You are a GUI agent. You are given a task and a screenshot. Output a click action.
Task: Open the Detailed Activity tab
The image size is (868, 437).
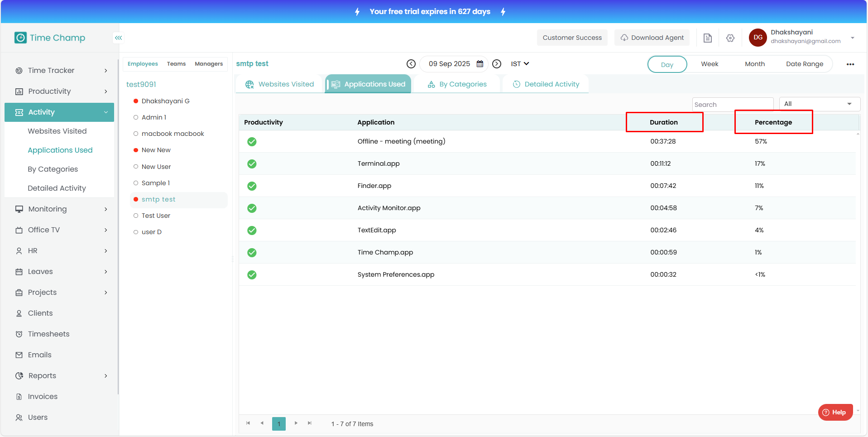tap(546, 84)
